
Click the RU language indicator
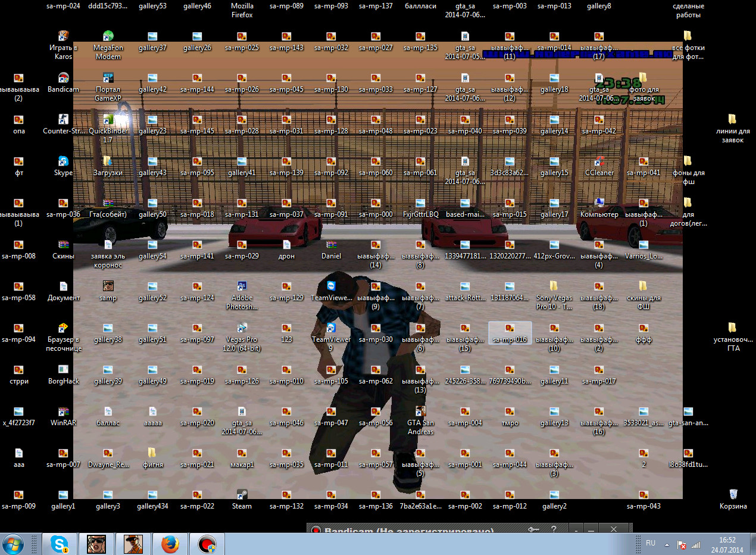point(651,543)
